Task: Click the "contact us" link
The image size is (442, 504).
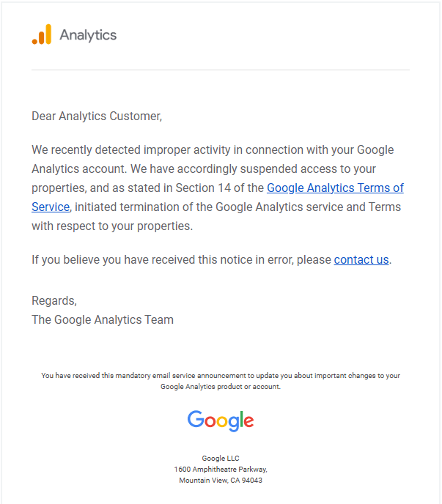Action: (x=361, y=259)
